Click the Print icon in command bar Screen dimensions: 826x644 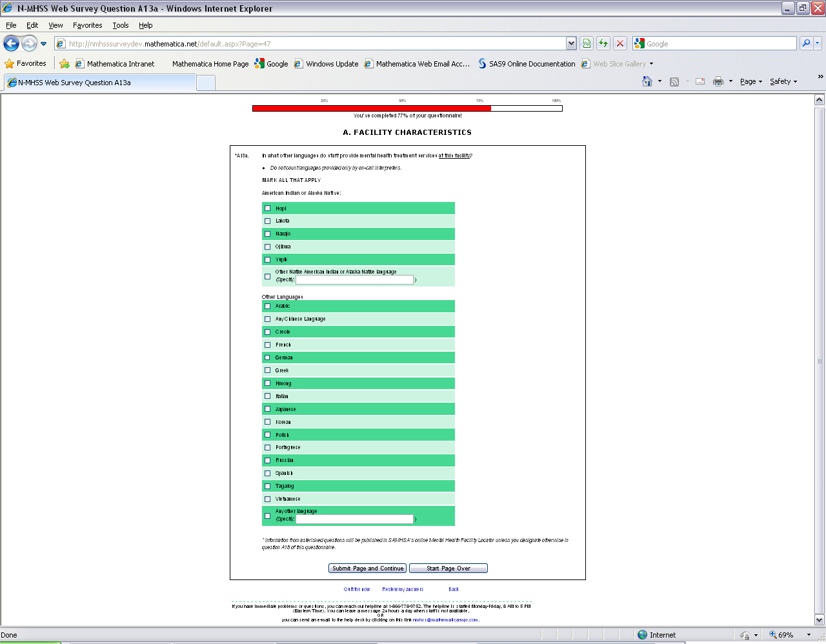[718, 81]
